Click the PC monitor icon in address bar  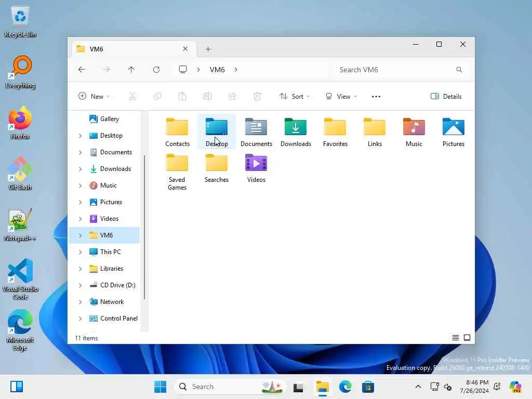click(183, 70)
